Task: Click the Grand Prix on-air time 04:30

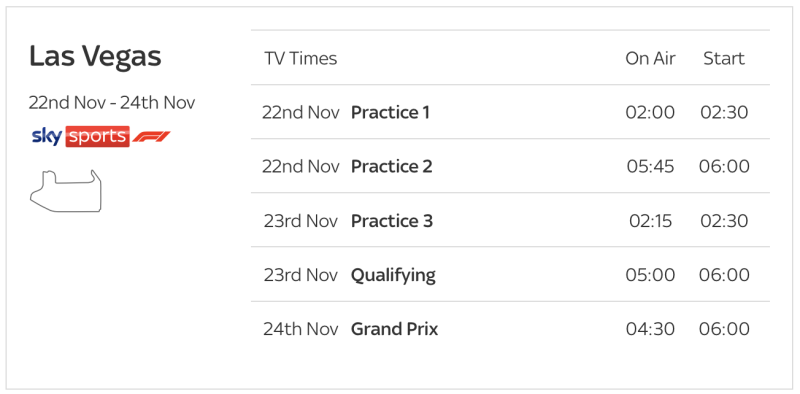Action: pos(650,329)
